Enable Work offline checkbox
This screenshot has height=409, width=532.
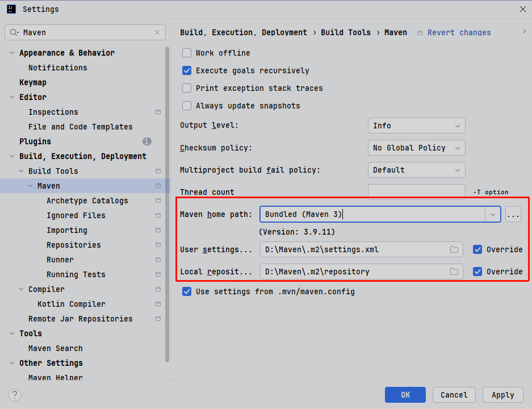tap(187, 53)
